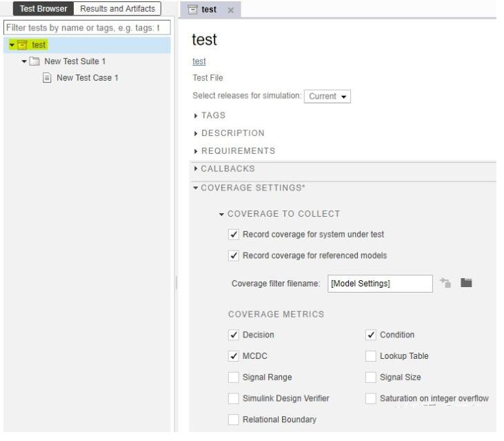
Task: Click the test file icon in tree
Action: [22, 45]
